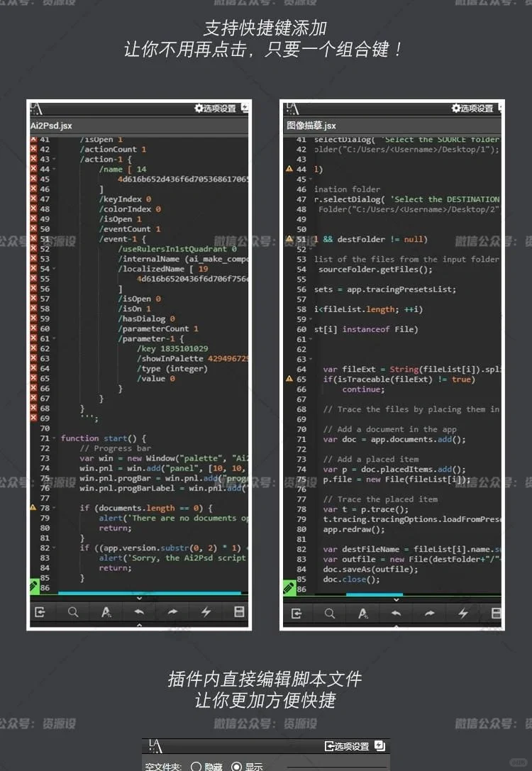Redo in the 图像描摹.jsx editor toolbar
Image resolution: width=532 pixels, height=771 pixels.
pos(430,613)
